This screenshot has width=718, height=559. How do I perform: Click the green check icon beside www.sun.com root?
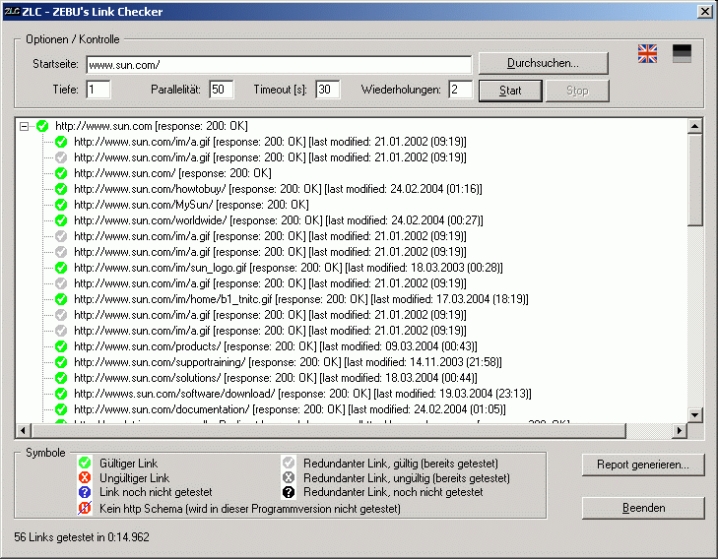[x=42, y=126]
